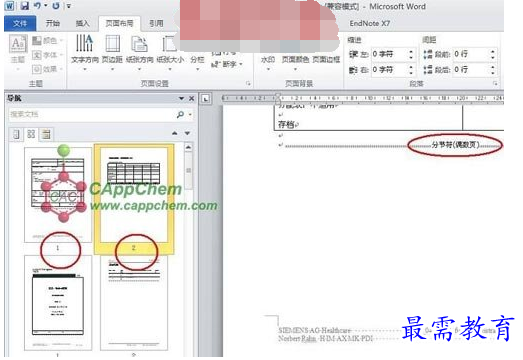This screenshot has height=360, width=523.
Task: Open the Undo history dropdown arrow
Action: [x=46, y=6]
